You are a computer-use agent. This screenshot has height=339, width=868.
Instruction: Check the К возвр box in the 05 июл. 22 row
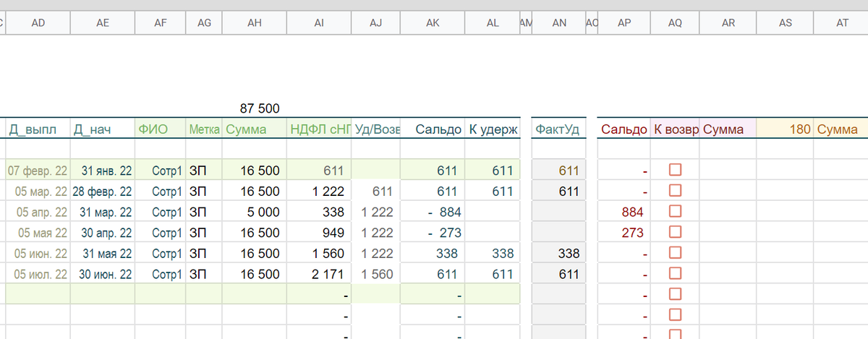[675, 275]
